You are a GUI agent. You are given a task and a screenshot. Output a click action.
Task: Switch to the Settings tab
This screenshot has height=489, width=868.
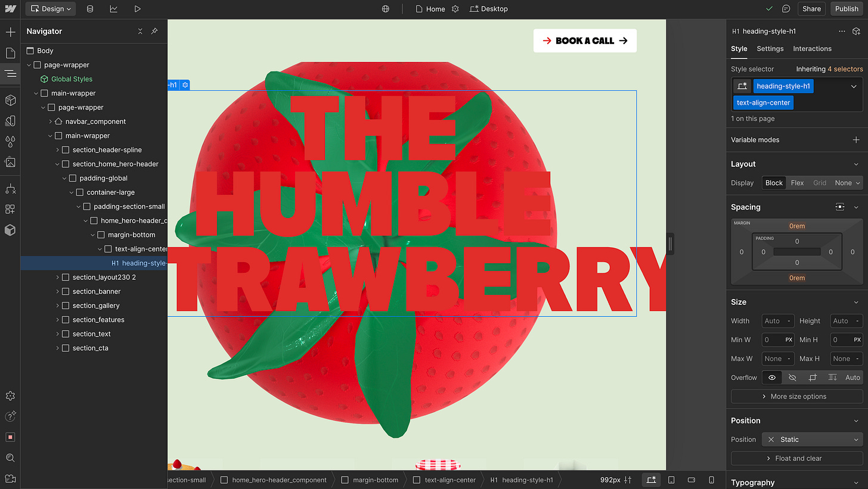click(x=770, y=49)
